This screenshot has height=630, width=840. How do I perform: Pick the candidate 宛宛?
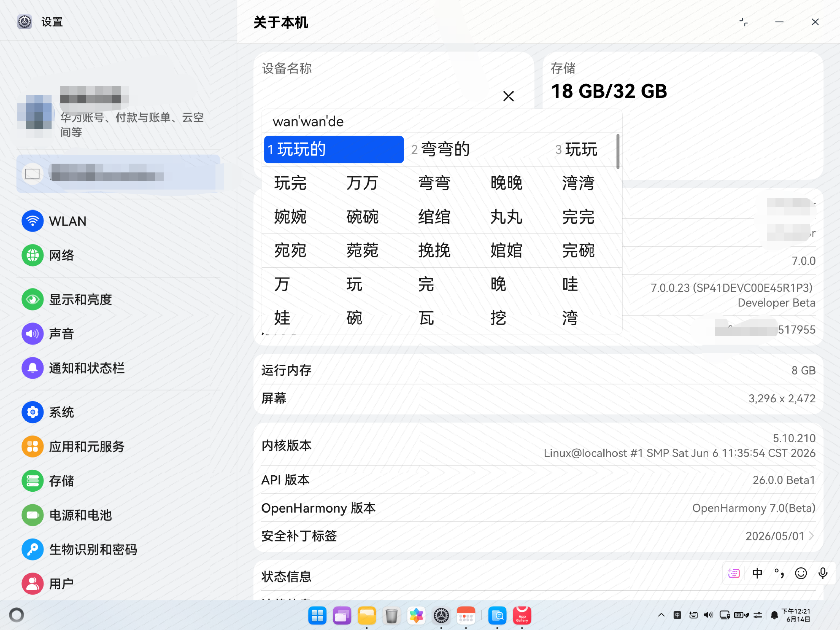[x=290, y=251]
